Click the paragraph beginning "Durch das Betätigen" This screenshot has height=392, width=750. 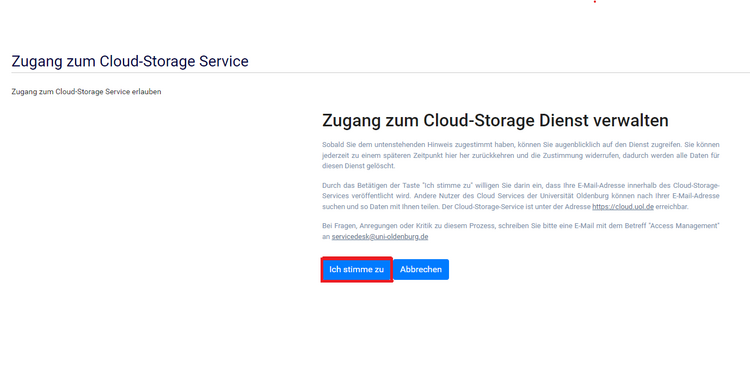520,196
